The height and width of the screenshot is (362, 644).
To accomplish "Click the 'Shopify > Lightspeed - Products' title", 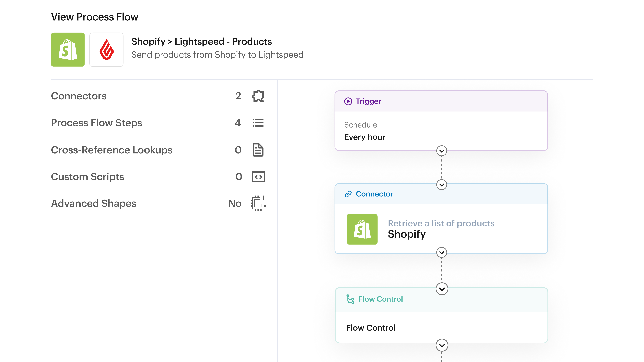I will point(201,41).
